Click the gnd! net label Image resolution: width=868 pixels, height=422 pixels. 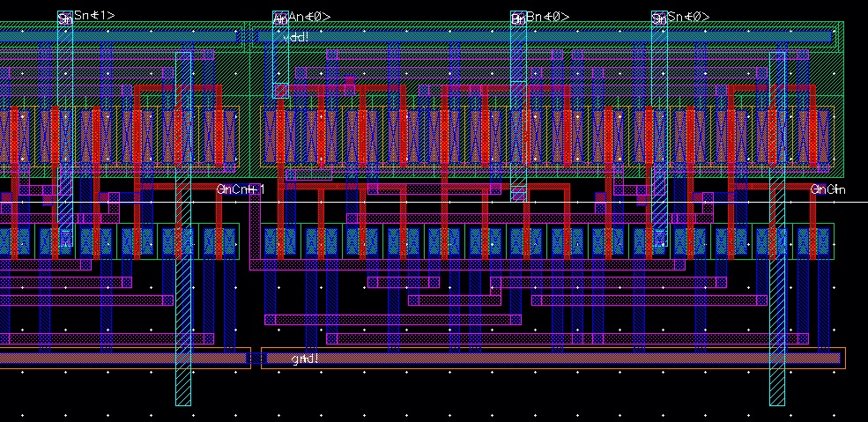[x=305, y=359]
